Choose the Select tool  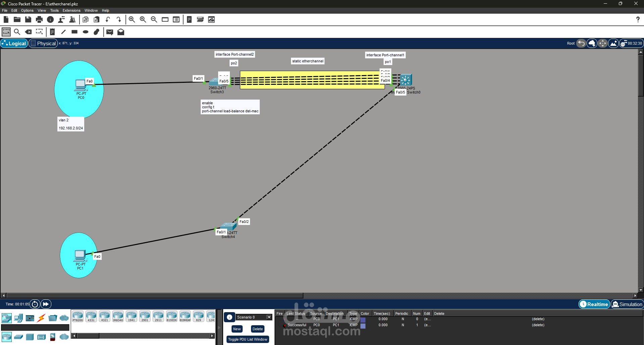point(6,32)
